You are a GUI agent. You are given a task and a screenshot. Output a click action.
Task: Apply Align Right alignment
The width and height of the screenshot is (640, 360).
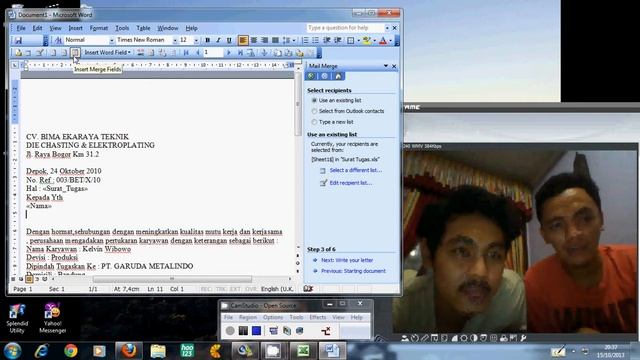264,40
